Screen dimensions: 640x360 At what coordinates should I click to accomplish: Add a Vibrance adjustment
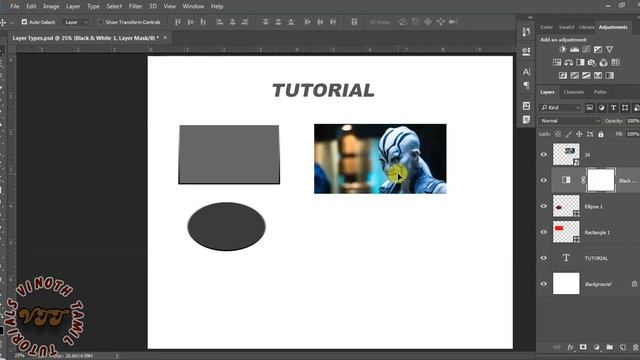point(609,49)
